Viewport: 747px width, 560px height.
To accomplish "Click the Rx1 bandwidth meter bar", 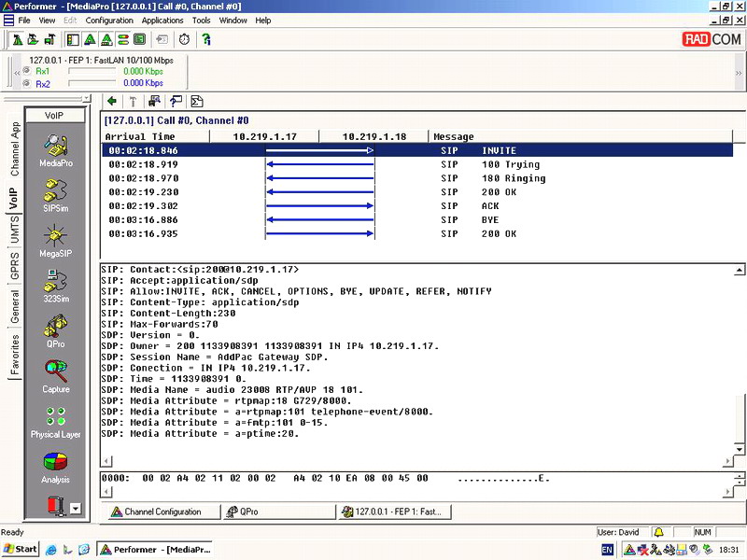I will click(92, 71).
